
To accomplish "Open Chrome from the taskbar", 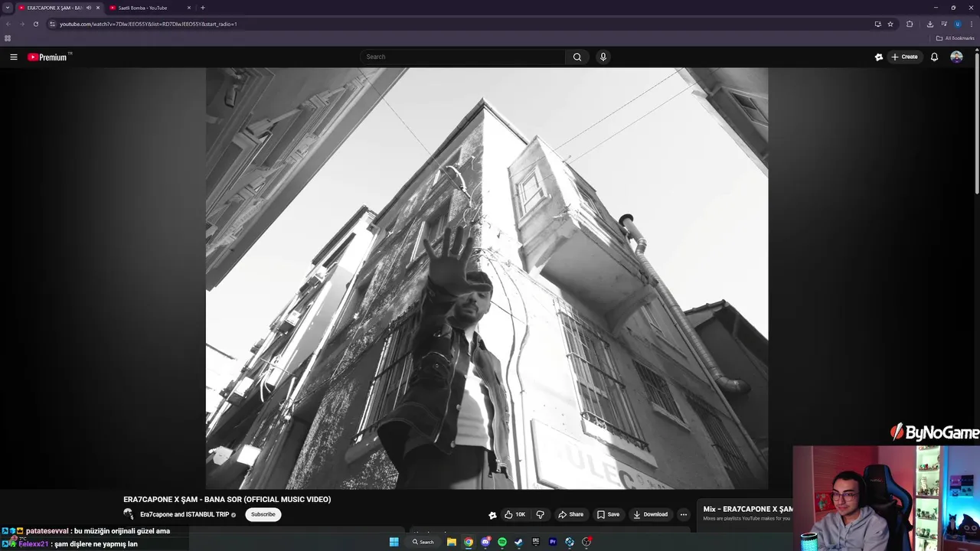I will point(469,542).
